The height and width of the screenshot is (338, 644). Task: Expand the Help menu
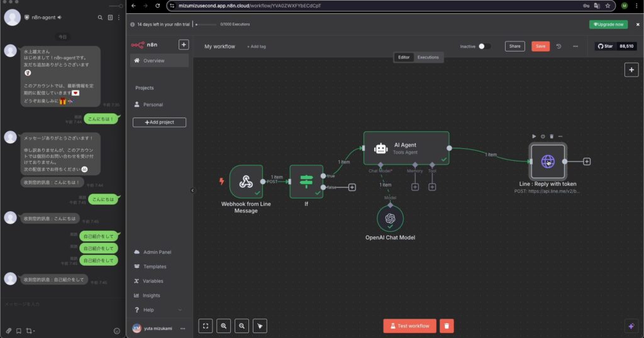pos(159,310)
